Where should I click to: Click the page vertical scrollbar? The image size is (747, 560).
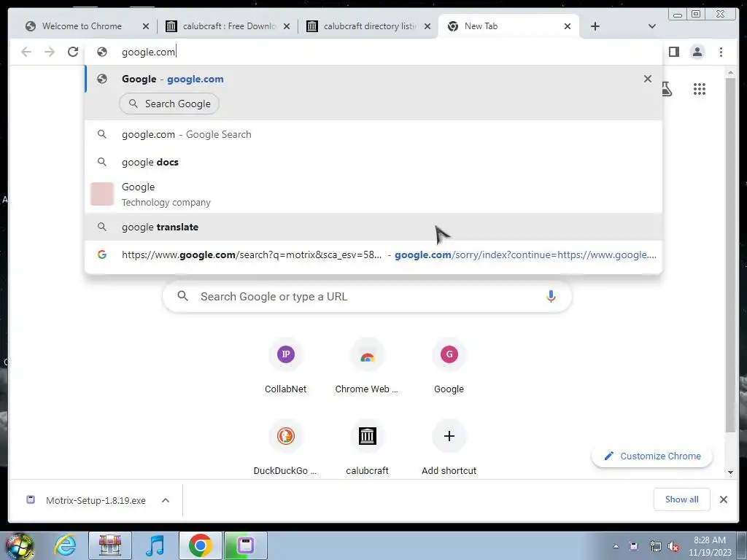[x=729, y=254]
